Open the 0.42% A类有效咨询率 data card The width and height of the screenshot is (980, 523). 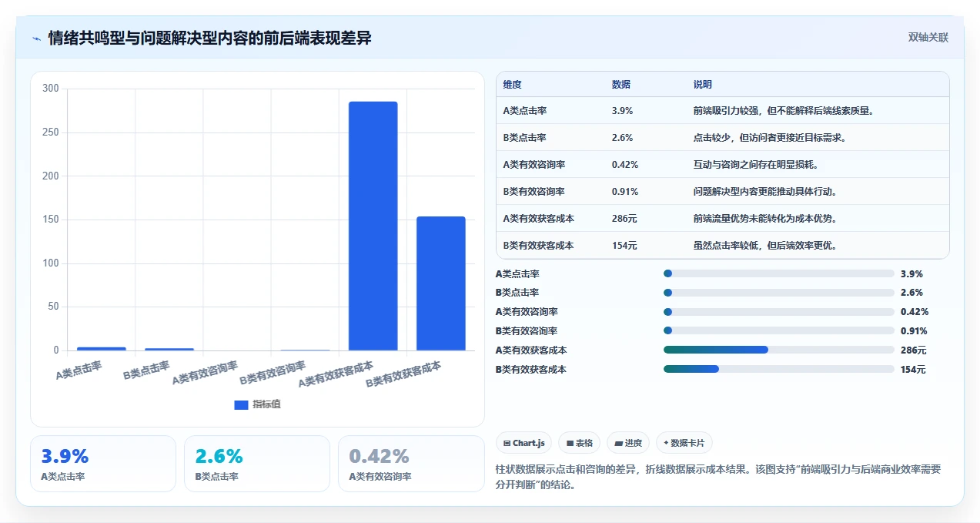[x=411, y=464]
